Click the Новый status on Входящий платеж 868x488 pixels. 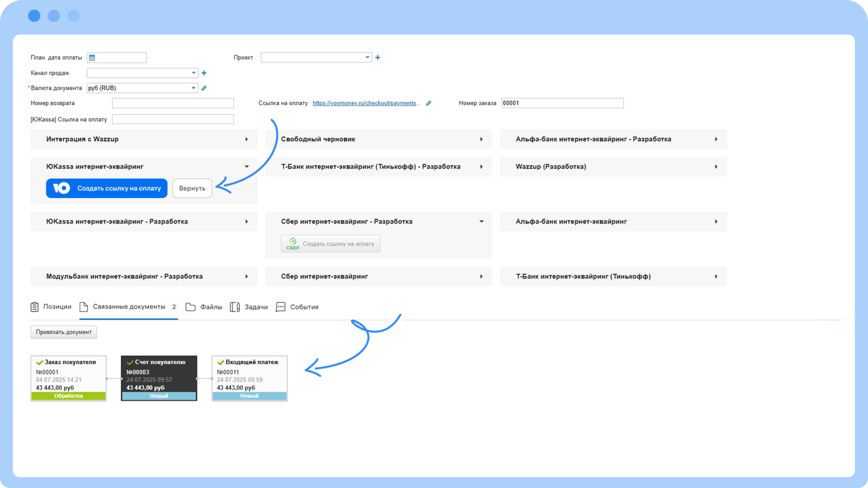click(x=250, y=396)
